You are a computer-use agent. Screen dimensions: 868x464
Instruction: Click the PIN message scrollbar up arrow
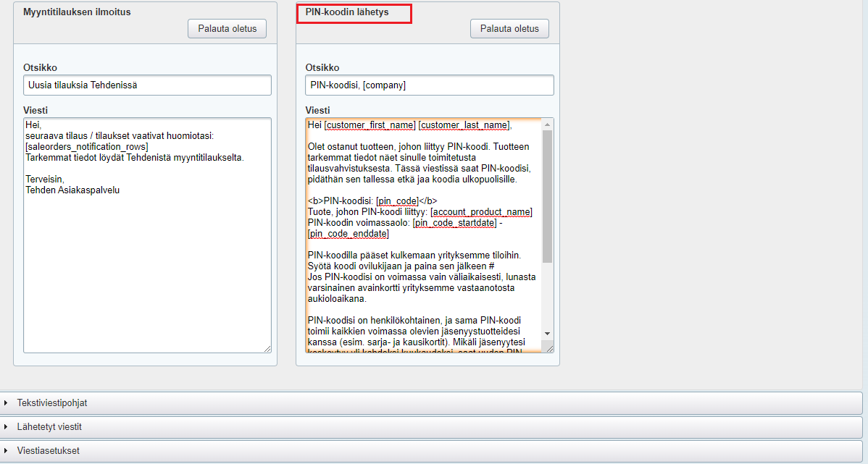click(548, 125)
